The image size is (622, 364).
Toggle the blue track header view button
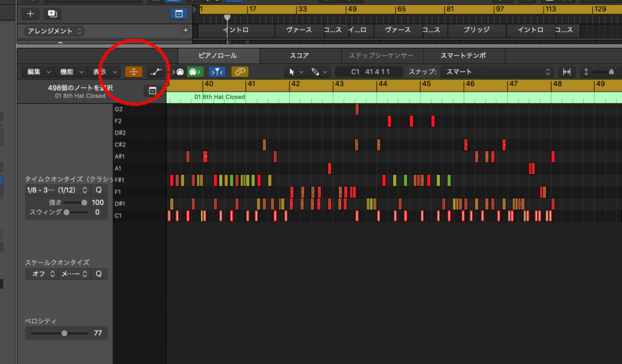tap(179, 14)
